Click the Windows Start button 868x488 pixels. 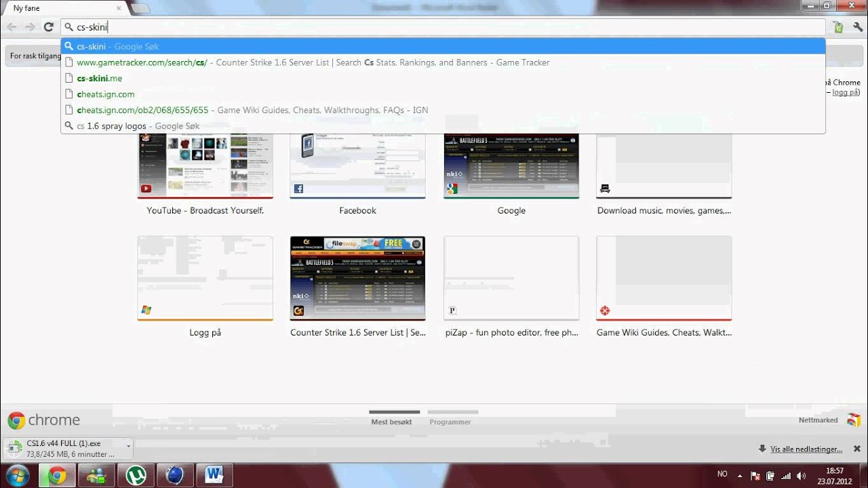click(x=17, y=475)
